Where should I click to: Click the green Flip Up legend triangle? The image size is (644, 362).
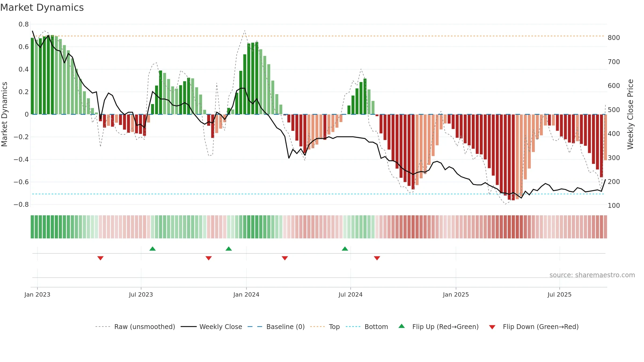pyautogui.click(x=402, y=326)
